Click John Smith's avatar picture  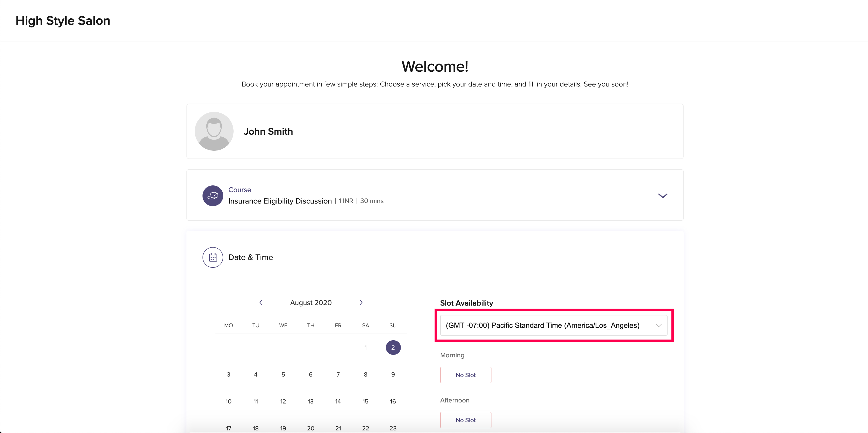pos(214,131)
